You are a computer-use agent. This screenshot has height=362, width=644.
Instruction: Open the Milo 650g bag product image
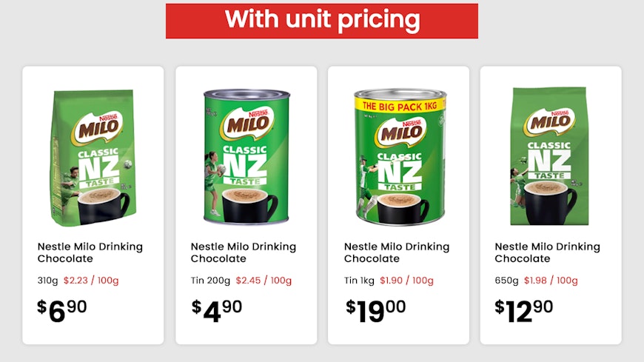pos(549,156)
